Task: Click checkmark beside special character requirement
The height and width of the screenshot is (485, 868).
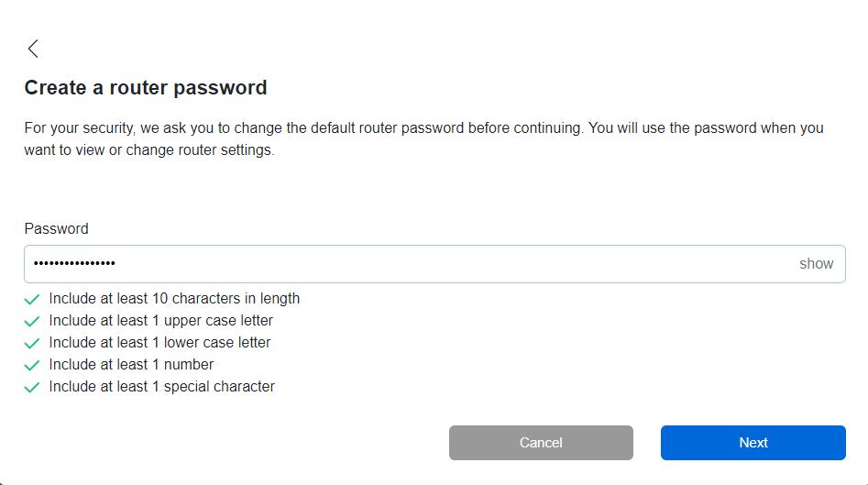Action: click(x=32, y=387)
